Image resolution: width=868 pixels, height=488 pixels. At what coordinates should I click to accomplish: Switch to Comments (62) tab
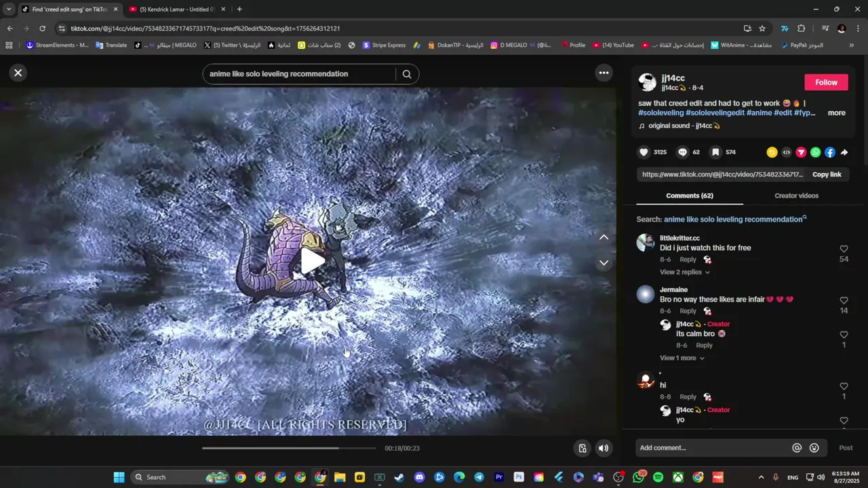pos(690,196)
